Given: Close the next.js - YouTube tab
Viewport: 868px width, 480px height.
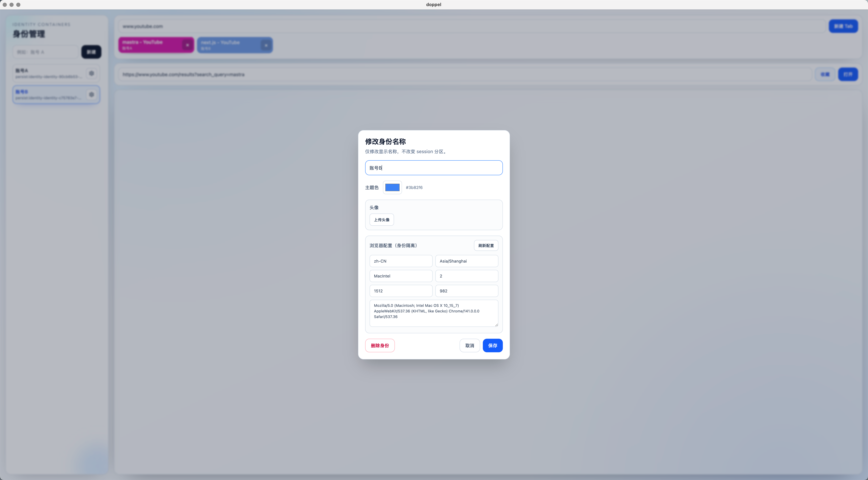Looking at the screenshot, I should point(266,45).
